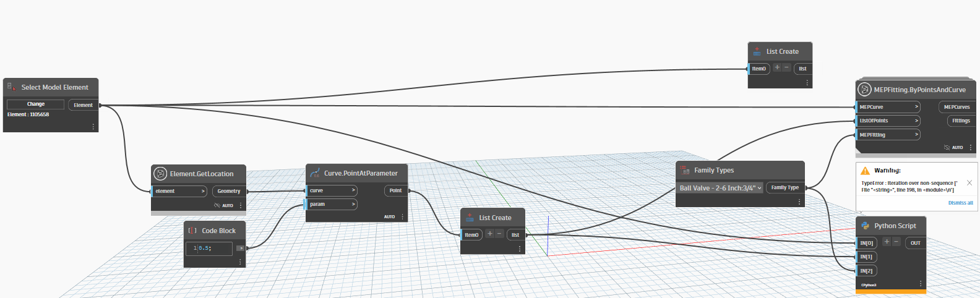Click the IN[2] input port
This screenshot has width=980, height=298.
click(x=866, y=271)
